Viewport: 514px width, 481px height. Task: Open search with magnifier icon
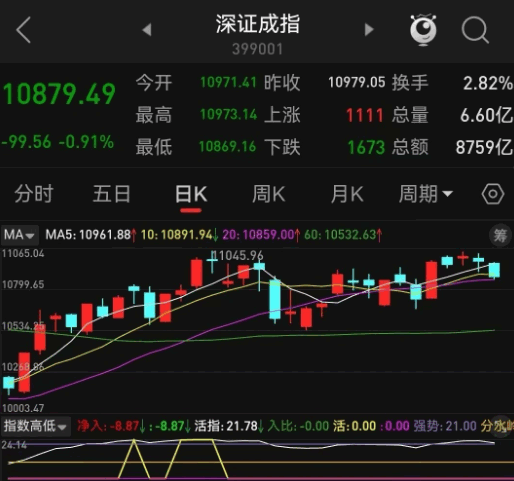[475, 30]
